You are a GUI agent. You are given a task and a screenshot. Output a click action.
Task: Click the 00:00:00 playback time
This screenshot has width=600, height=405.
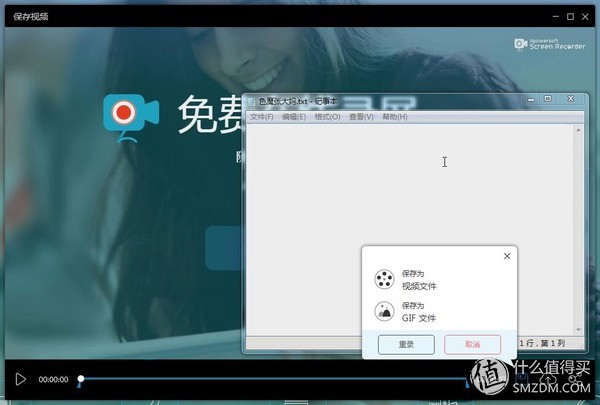[53, 379]
